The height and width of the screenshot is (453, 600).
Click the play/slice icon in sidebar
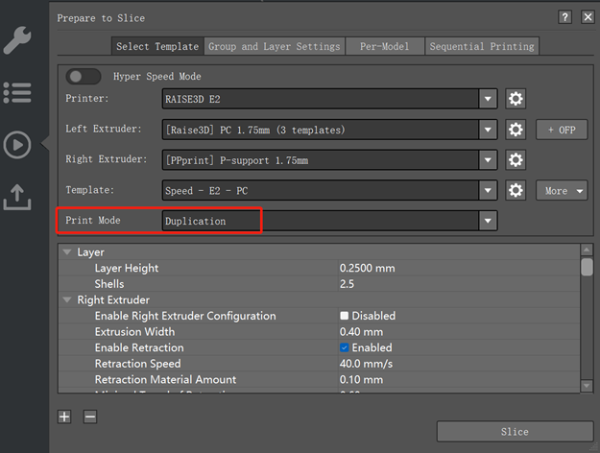(17, 145)
